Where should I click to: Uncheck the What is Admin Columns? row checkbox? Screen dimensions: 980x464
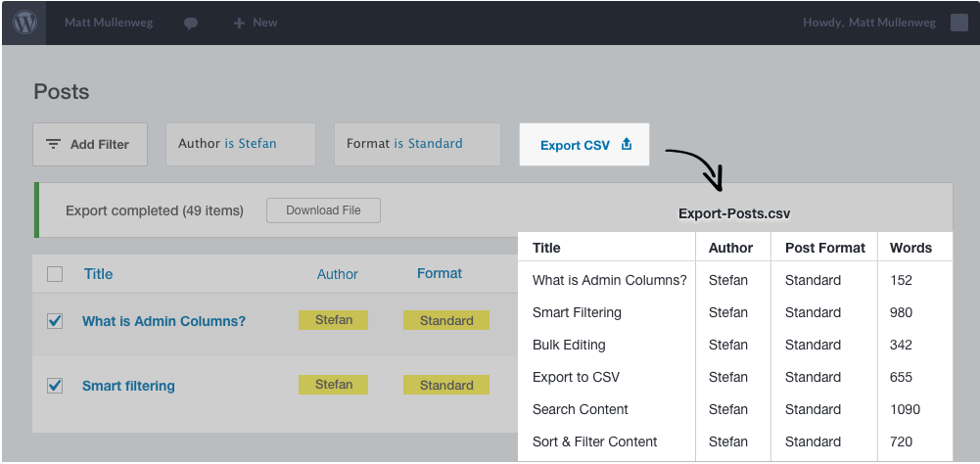(55, 321)
